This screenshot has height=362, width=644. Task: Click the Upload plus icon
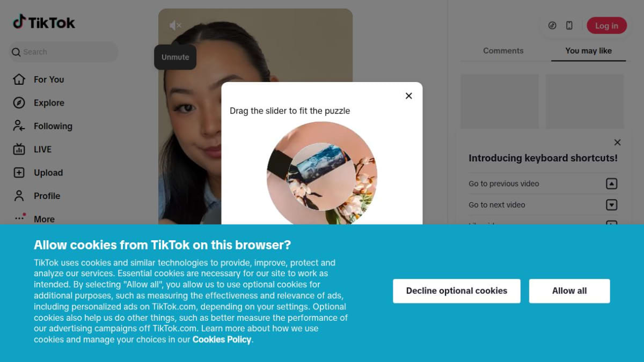click(x=19, y=173)
